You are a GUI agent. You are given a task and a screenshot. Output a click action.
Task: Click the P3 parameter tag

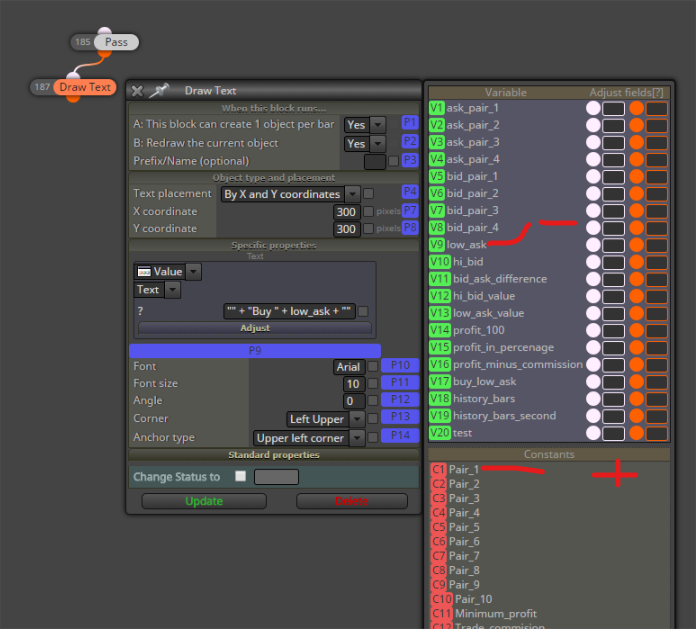pyautogui.click(x=410, y=160)
